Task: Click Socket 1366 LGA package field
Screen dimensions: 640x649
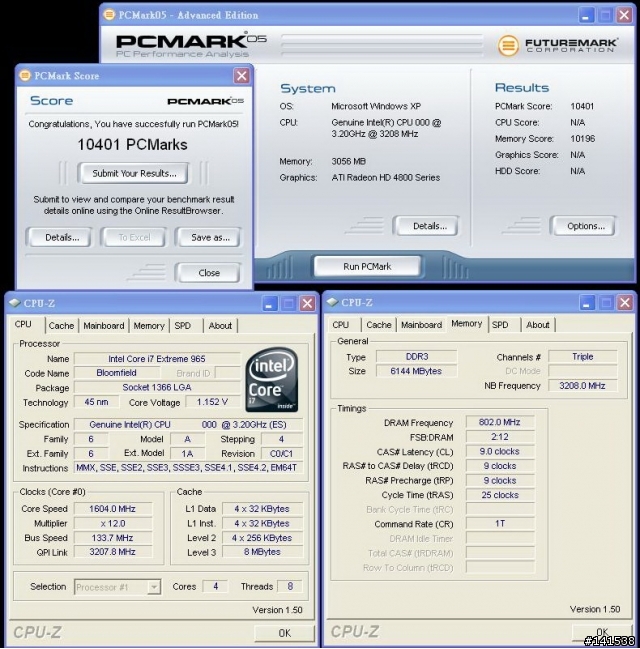Action: click(157, 387)
